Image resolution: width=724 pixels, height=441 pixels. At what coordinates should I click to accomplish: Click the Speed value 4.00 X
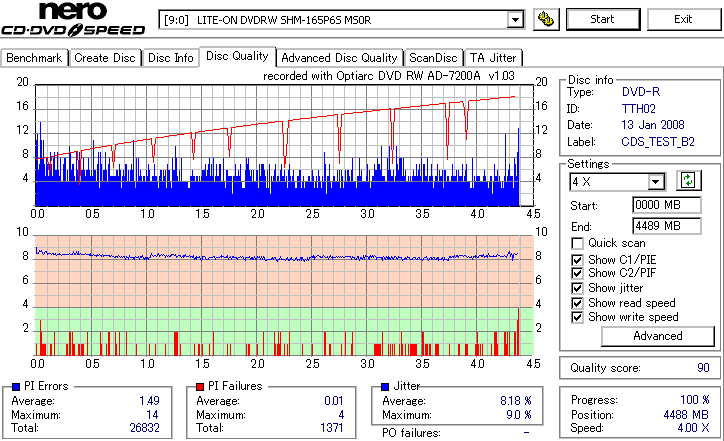(694, 428)
